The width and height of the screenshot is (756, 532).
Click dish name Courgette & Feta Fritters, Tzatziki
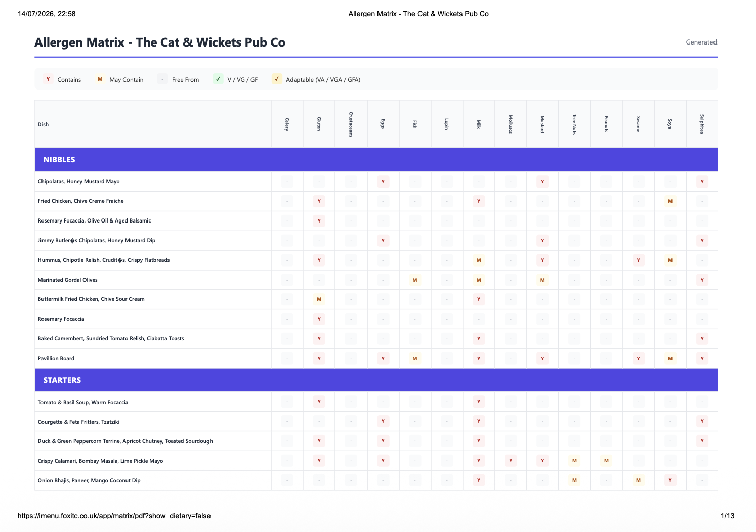(79, 422)
